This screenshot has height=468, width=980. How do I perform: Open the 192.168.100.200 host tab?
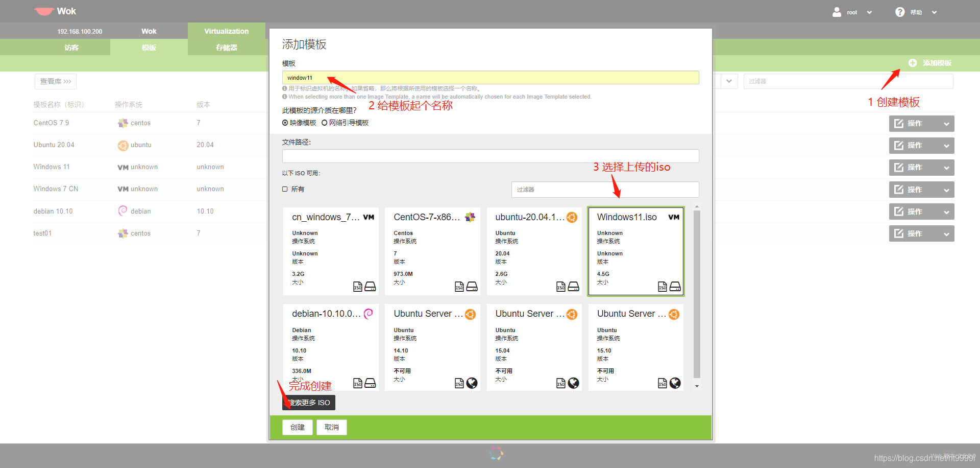click(x=80, y=31)
